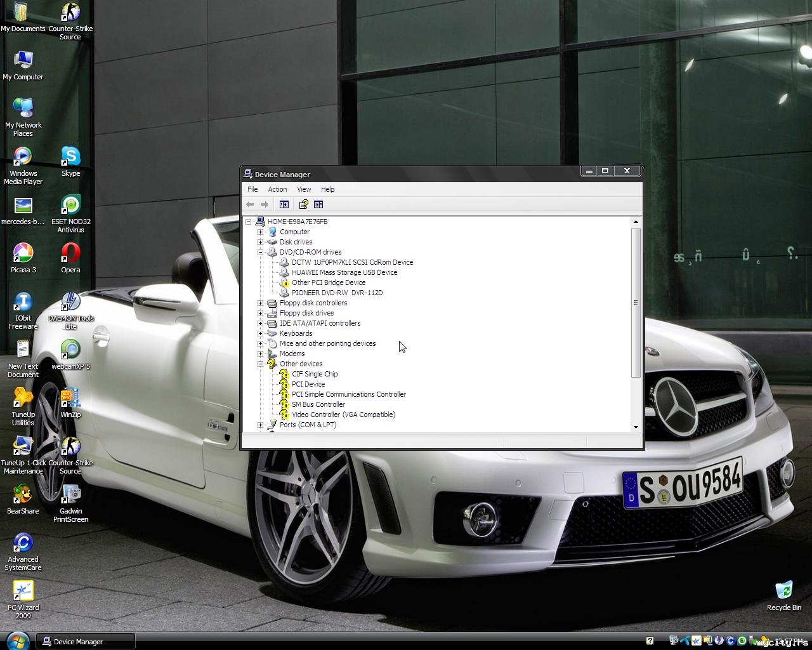Select the PCI Device entry
Image resolution: width=812 pixels, height=650 pixels.
tap(308, 384)
